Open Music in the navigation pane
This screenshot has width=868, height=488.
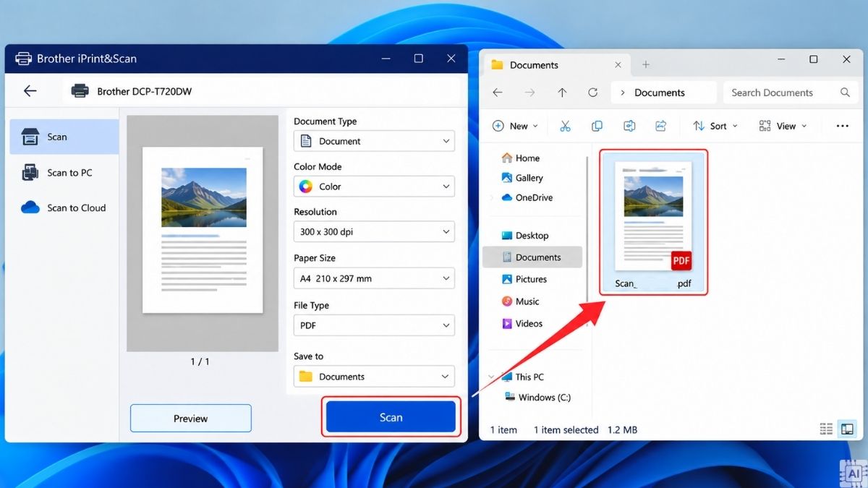[521, 301]
